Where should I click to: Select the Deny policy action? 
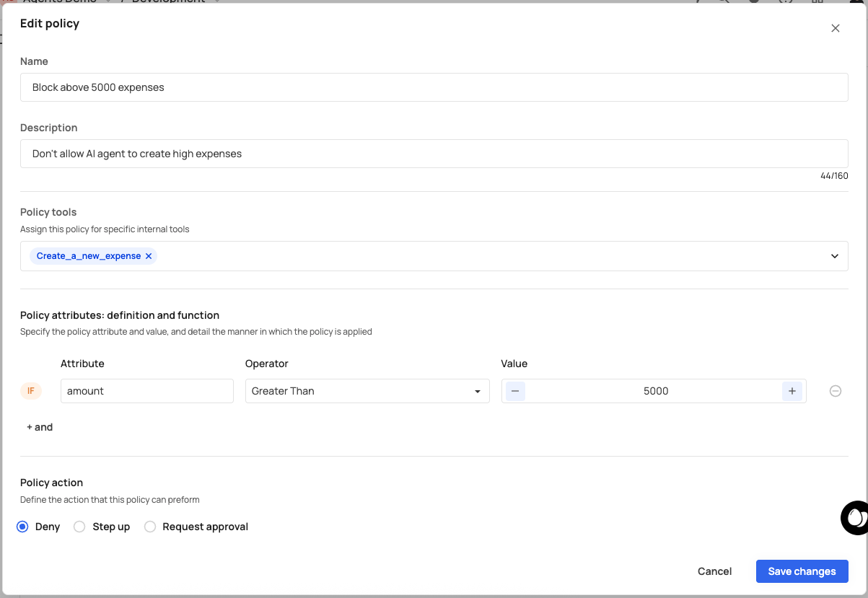tap(23, 527)
